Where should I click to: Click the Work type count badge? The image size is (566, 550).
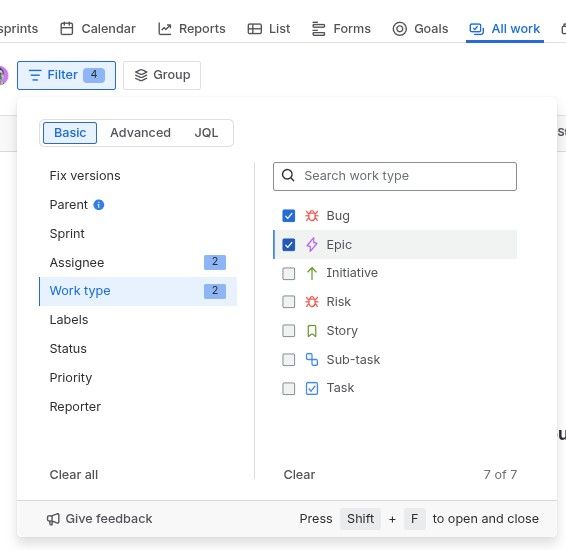[x=215, y=291]
